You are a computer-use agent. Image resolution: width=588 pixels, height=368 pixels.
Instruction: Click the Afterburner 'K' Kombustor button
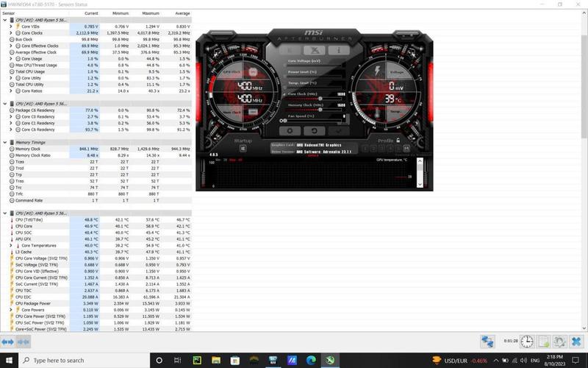point(290,50)
